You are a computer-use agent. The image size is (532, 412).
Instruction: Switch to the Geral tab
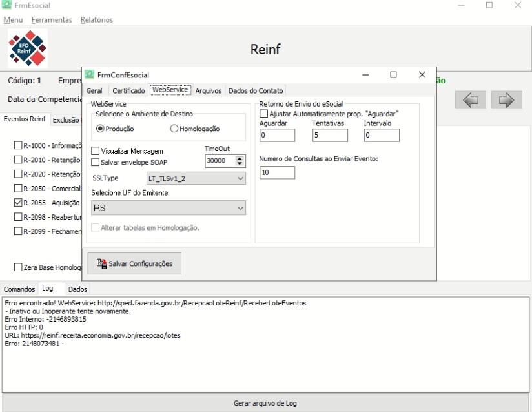click(94, 90)
